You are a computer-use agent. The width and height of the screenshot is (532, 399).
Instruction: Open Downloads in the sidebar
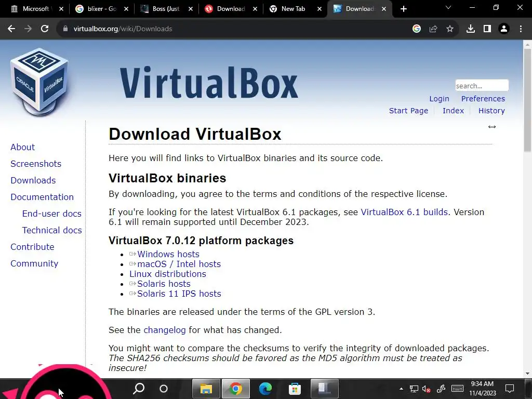tap(33, 180)
